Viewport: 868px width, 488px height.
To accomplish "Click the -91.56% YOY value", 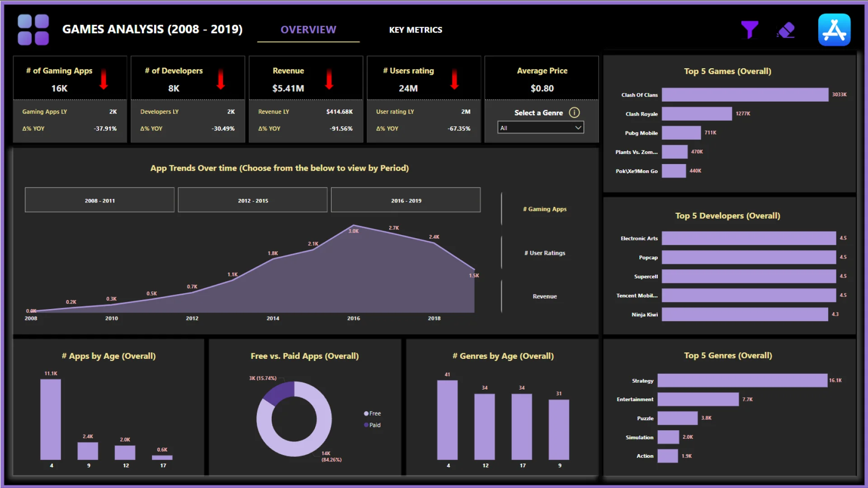I will [341, 129].
